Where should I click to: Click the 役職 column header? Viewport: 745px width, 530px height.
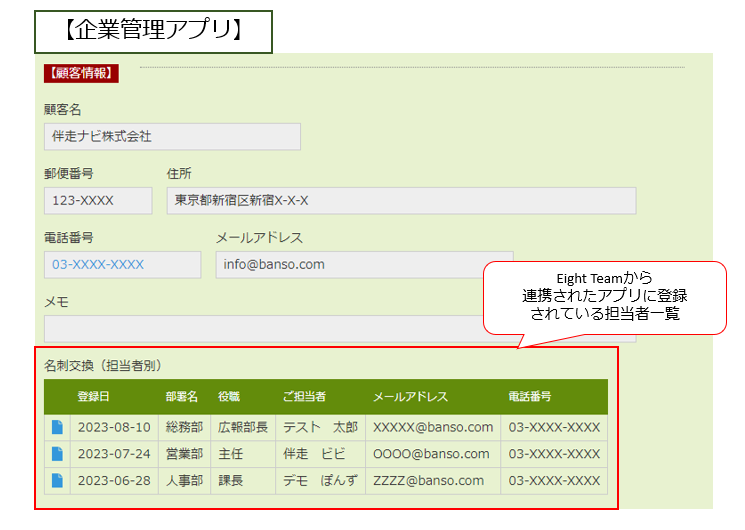229,397
